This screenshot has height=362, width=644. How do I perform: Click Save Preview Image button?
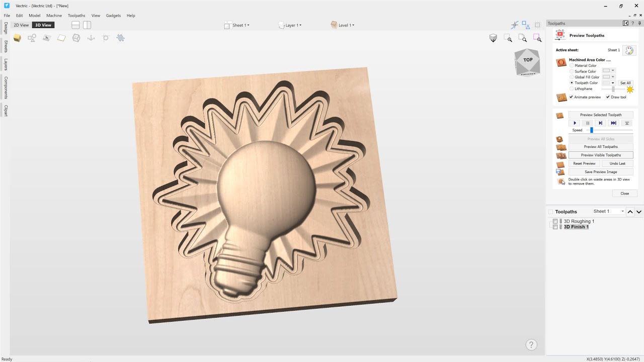point(601,172)
